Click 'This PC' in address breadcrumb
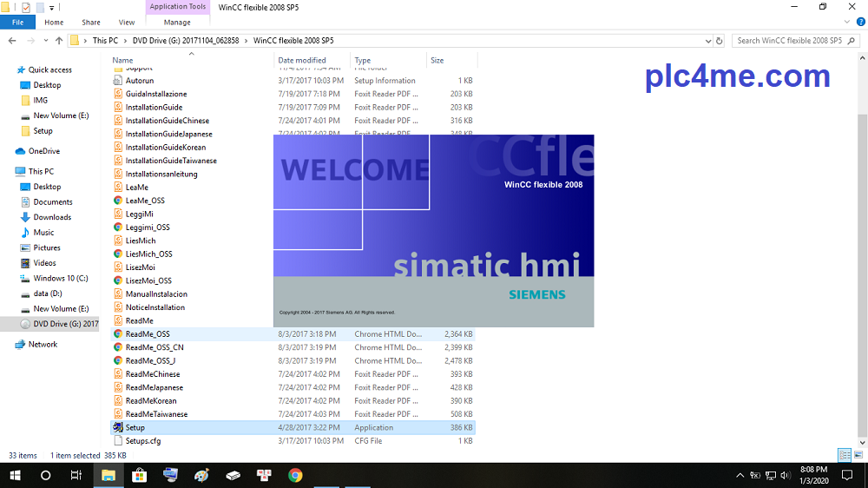The image size is (868, 488). 105,41
